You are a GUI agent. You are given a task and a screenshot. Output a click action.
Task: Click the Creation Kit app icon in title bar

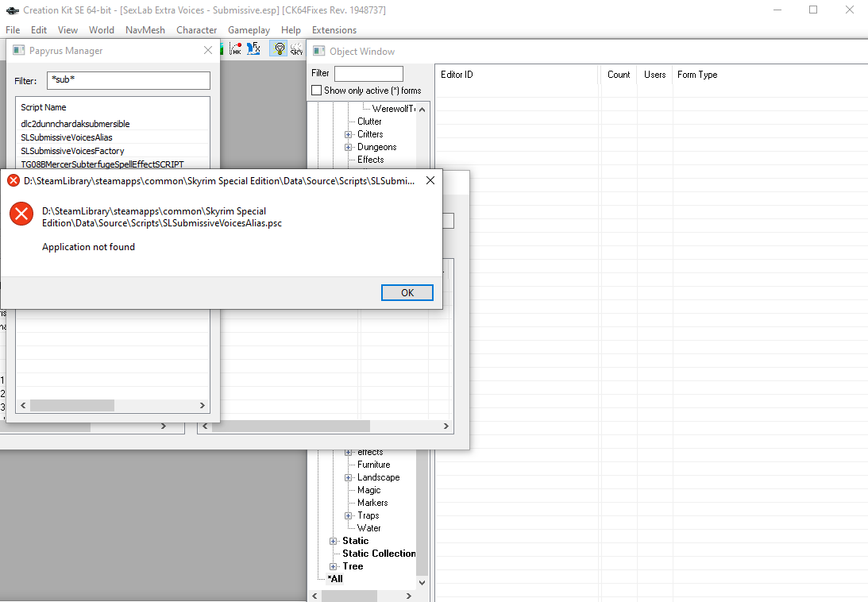click(12, 10)
